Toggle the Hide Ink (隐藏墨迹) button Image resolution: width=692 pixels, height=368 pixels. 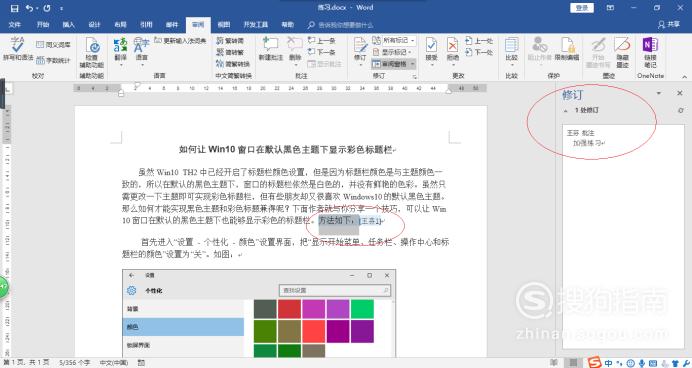(622, 52)
